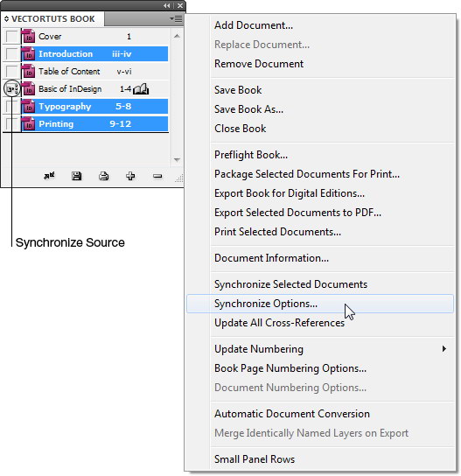
Task: Set Table of Content as synchronize source
Action: point(12,72)
